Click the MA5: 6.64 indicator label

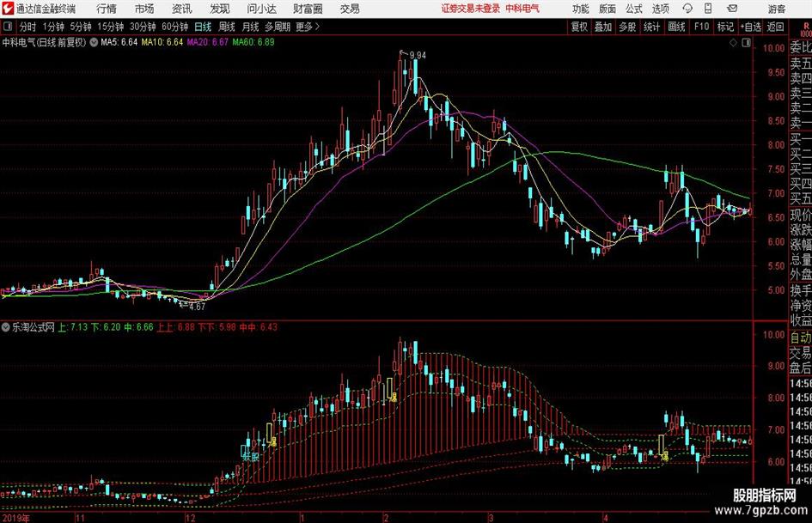coord(119,42)
